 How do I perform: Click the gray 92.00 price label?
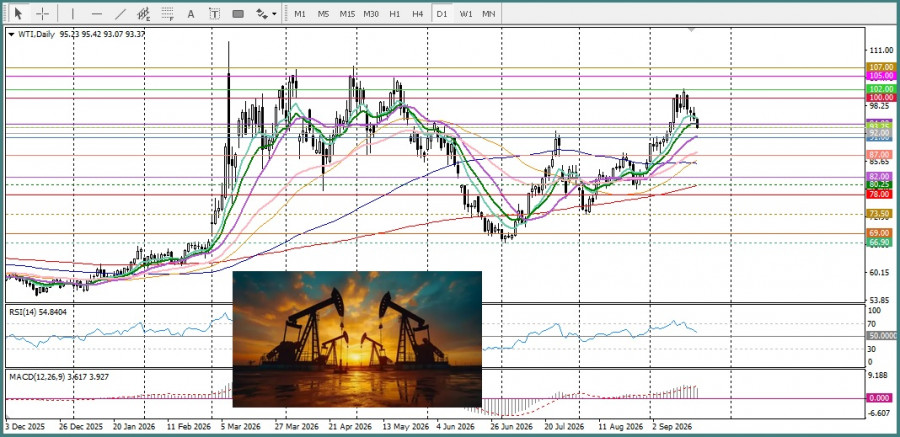click(x=879, y=133)
